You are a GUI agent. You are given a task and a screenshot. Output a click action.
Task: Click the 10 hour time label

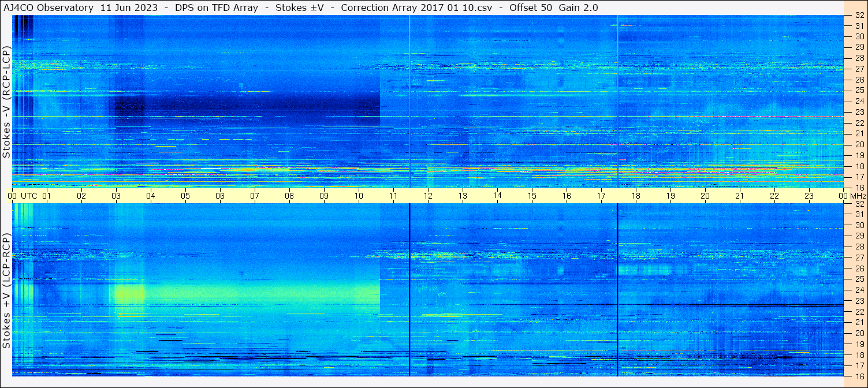click(x=359, y=196)
